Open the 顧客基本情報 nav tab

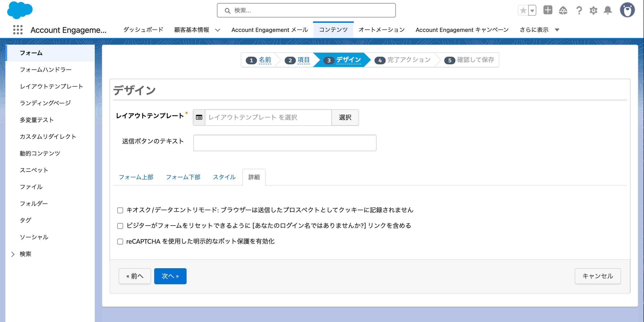[x=192, y=30]
